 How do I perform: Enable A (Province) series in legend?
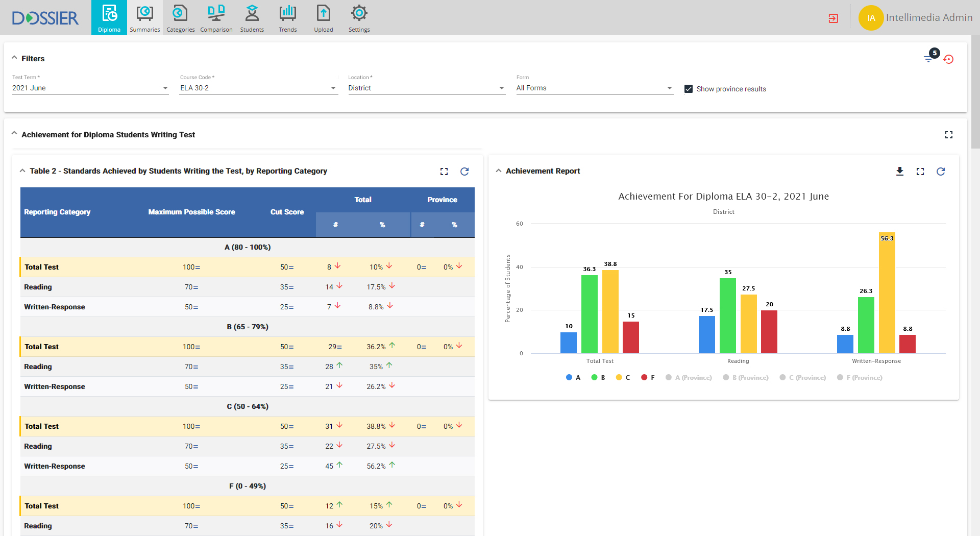click(689, 378)
